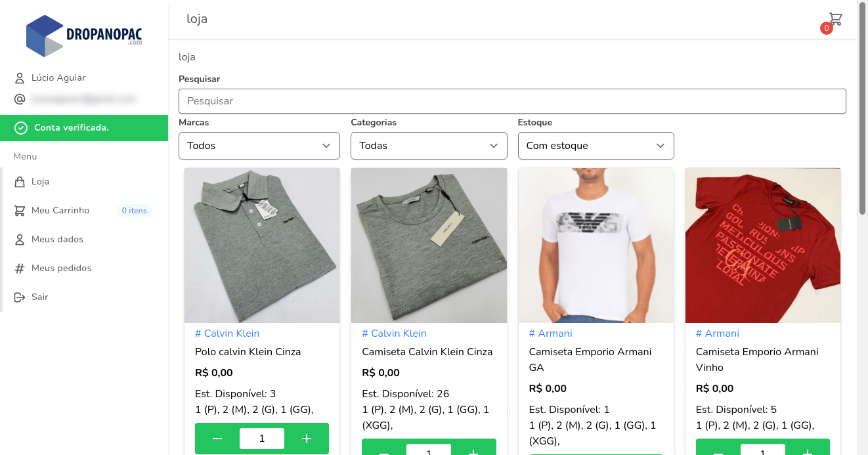Open Meus dados menu item

click(84, 240)
